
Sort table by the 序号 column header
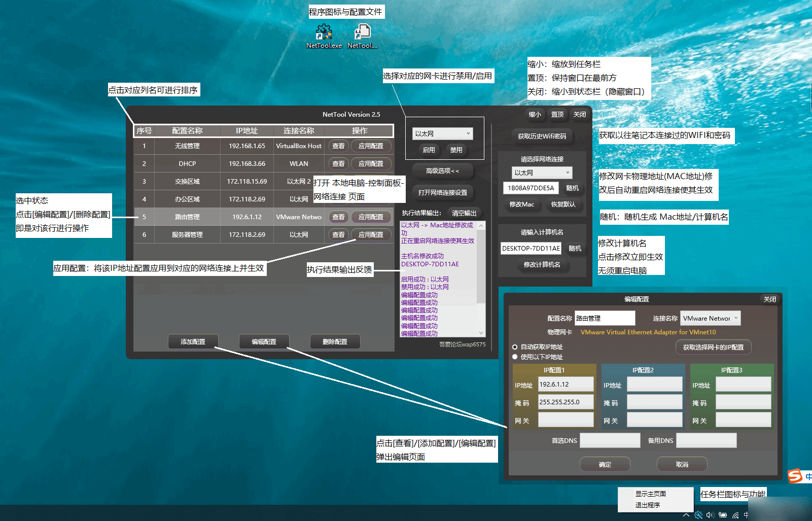[144, 131]
